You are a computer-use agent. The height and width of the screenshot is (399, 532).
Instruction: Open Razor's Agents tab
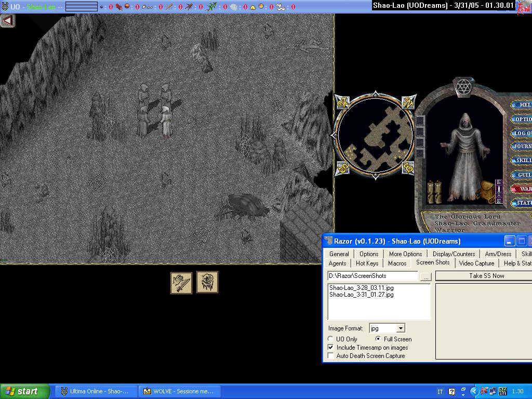pyautogui.click(x=337, y=263)
